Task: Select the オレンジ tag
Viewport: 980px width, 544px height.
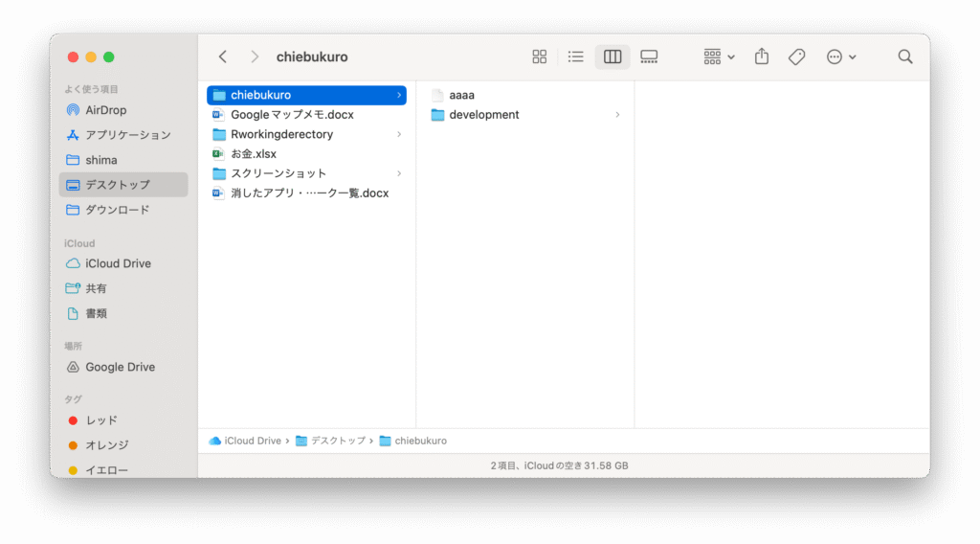Action: 123,445
